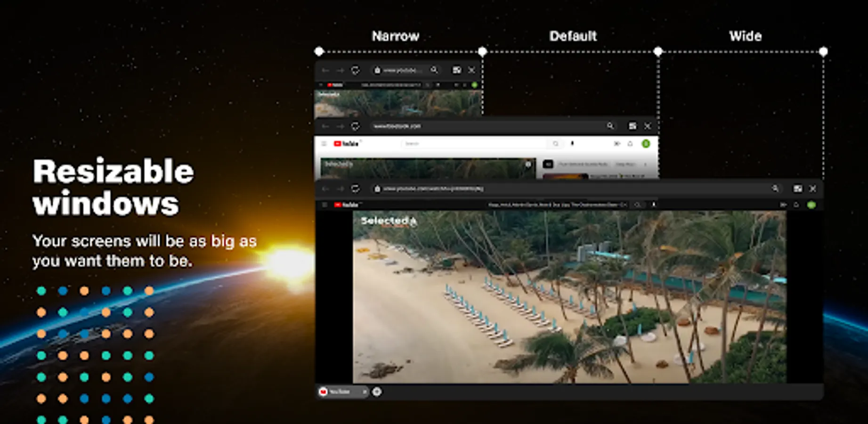Close the narrow browser window
The width and height of the screenshot is (868, 424).
coord(471,70)
